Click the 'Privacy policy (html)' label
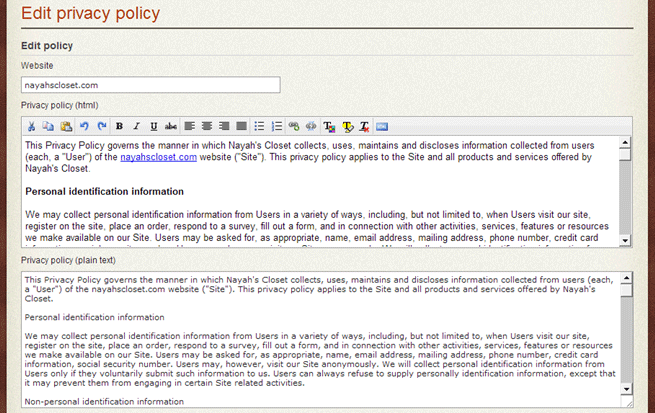The image size is (655, 413). (60, 105)
